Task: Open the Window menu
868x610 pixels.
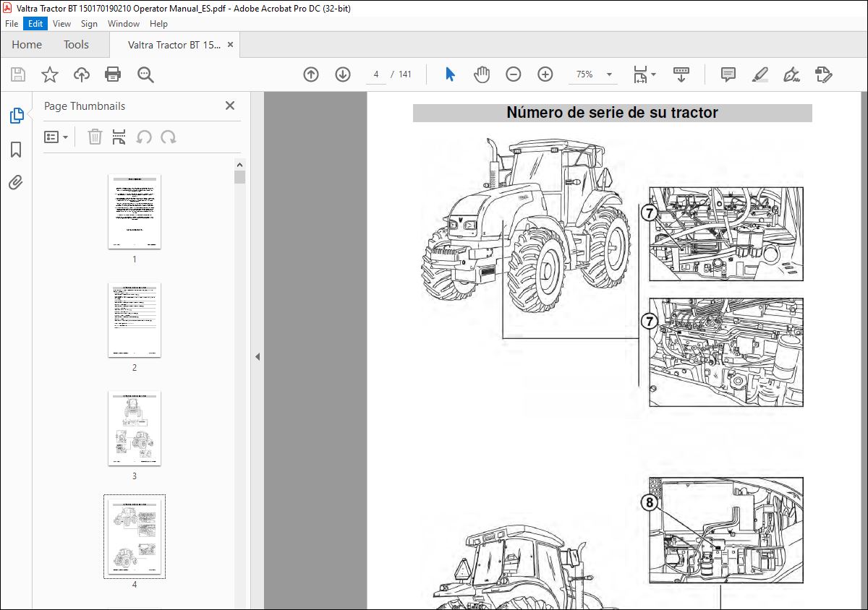Action: point(124,24)
